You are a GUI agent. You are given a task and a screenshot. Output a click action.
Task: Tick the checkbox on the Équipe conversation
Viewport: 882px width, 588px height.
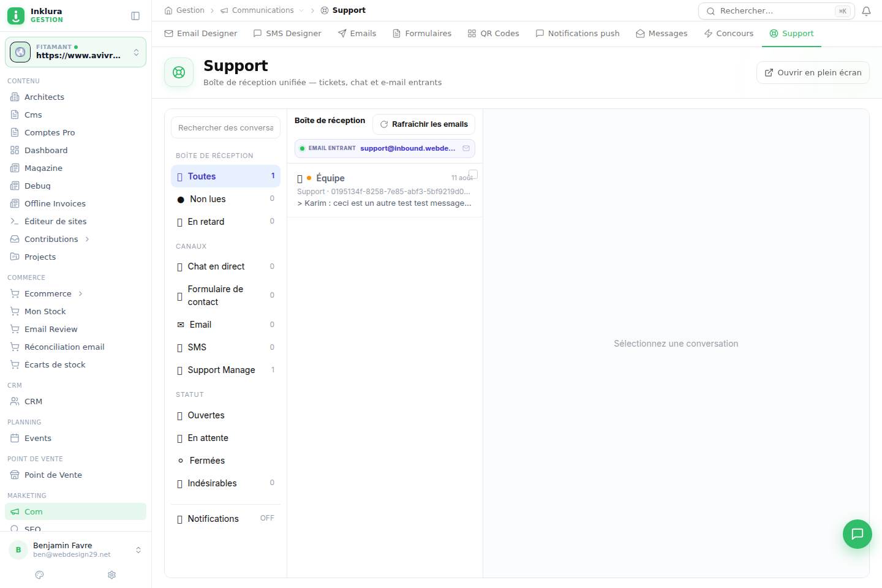tap(473, 175)
